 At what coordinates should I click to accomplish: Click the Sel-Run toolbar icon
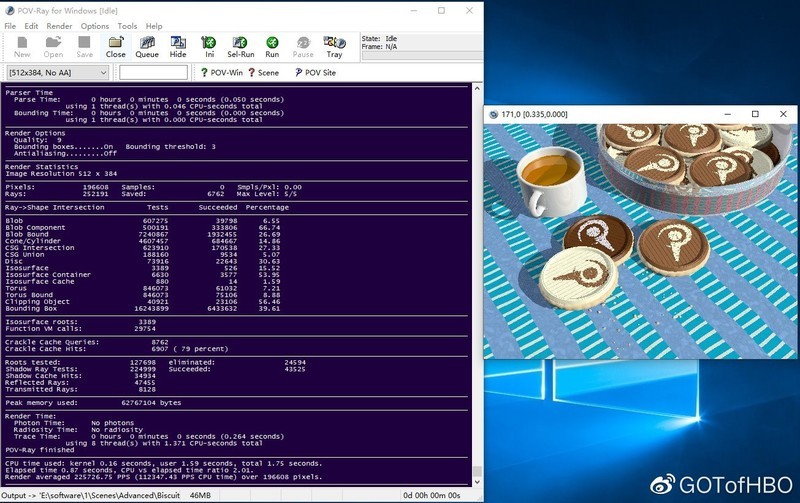(240, 46)
